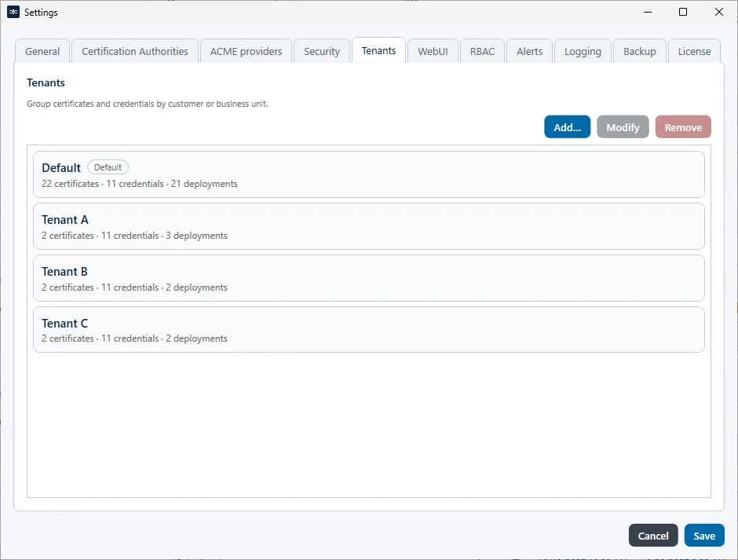Select Tenant A name in the list
The width and height of the screenshot is (738, 560).
click(x=65, y=219)
